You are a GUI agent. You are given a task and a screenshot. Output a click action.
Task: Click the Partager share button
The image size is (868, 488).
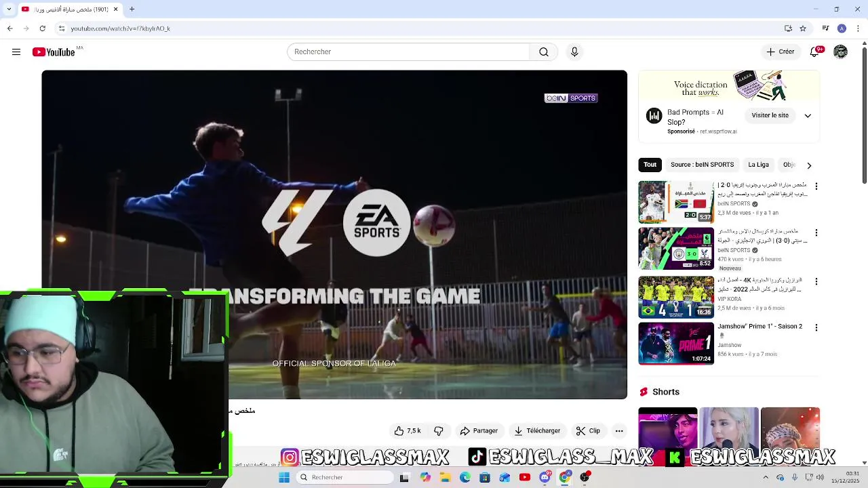pyautogui.click(x=479, y=431)
